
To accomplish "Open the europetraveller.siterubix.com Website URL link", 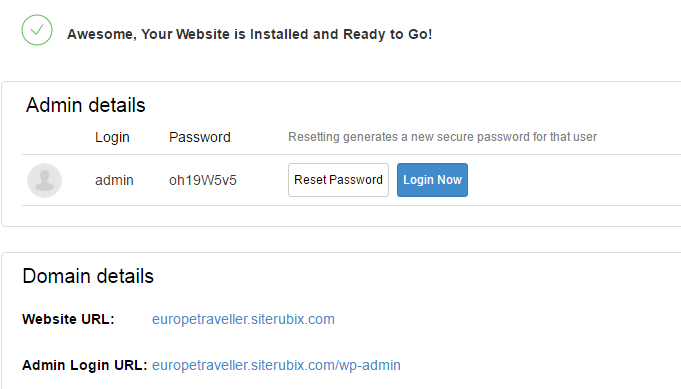I will 243,319.
